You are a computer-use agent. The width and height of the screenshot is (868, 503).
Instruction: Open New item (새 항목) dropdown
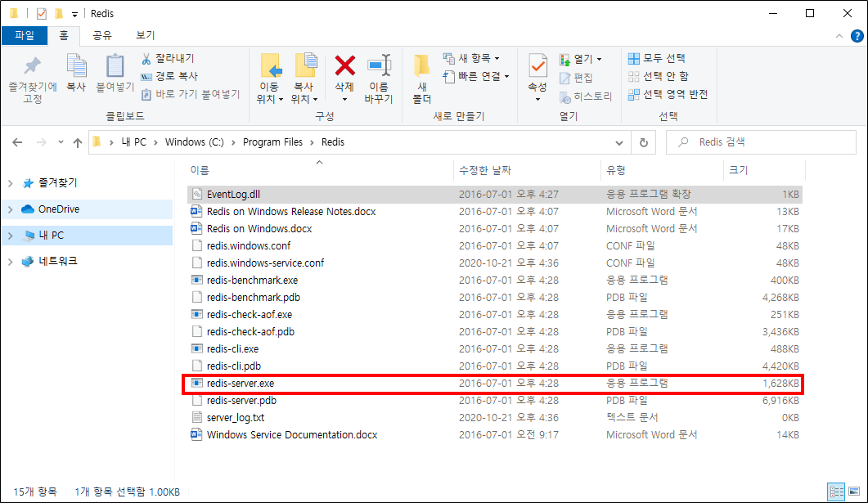tap(471, 58)
